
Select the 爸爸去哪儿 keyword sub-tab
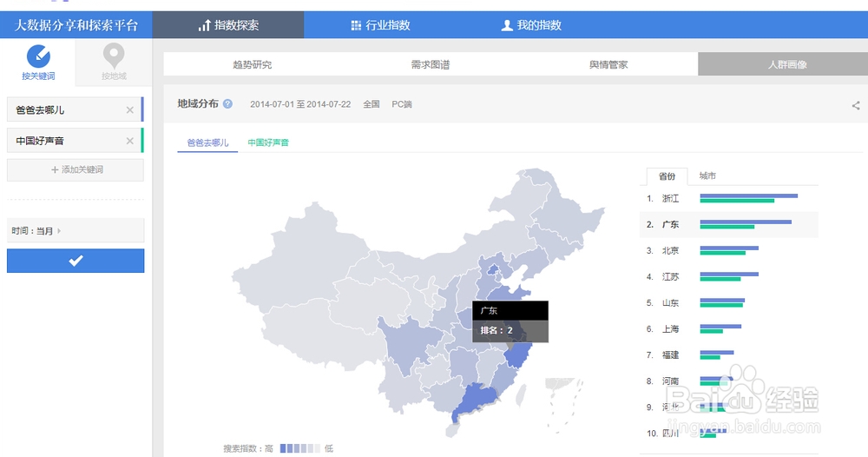click(x=207, y=142)
